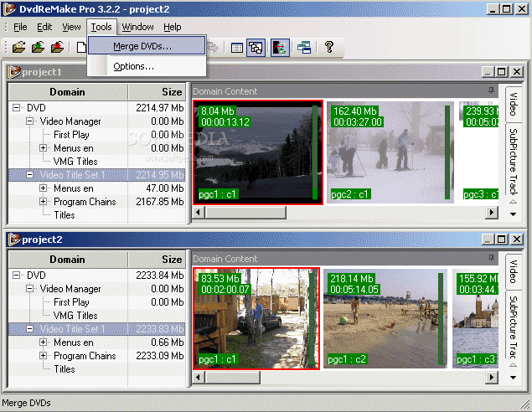Open the View menu
The height and width of the screenshot is (412, 532).
(71, 27)
